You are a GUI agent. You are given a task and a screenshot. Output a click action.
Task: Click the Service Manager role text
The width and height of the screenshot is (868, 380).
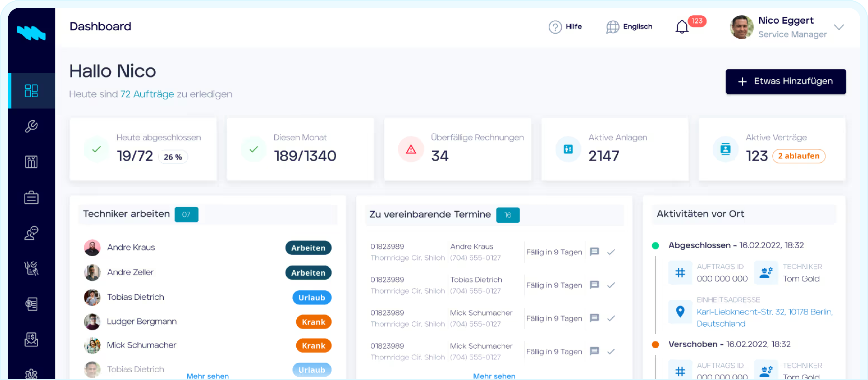(792, 35)
